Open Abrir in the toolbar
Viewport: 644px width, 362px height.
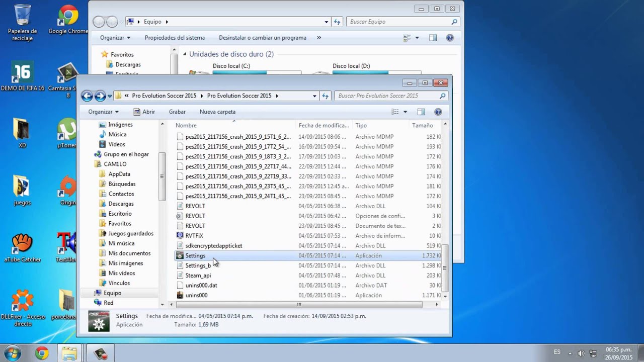(x=144, y=112)
